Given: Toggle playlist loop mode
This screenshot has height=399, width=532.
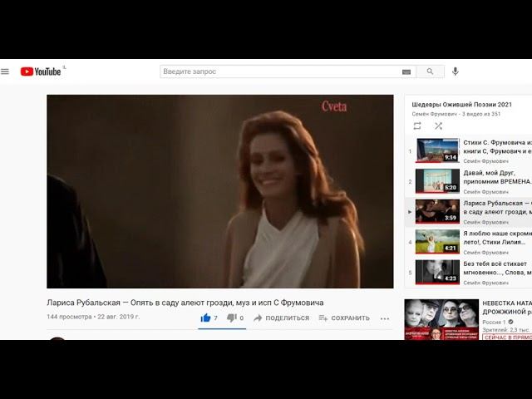Looking at the screenshot, I should 417,126.
